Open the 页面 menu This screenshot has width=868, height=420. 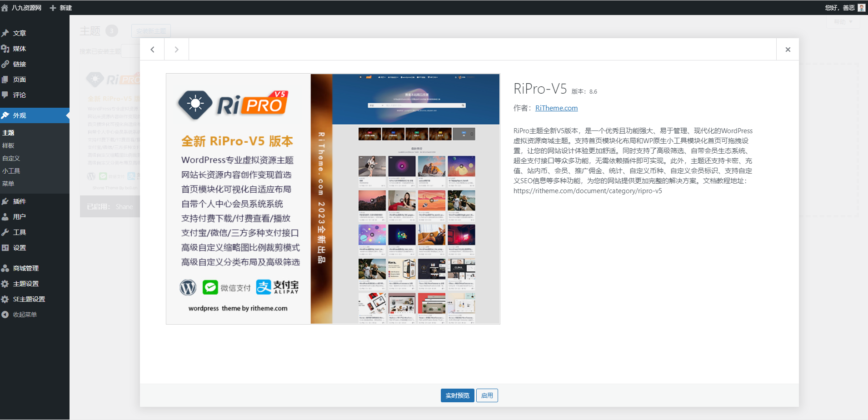20,80
